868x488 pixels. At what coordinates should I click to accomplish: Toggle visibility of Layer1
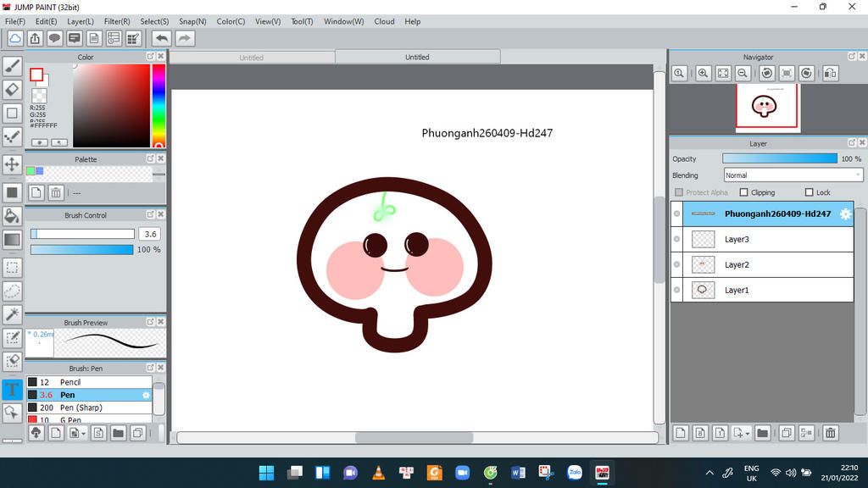tap(676, 291)
